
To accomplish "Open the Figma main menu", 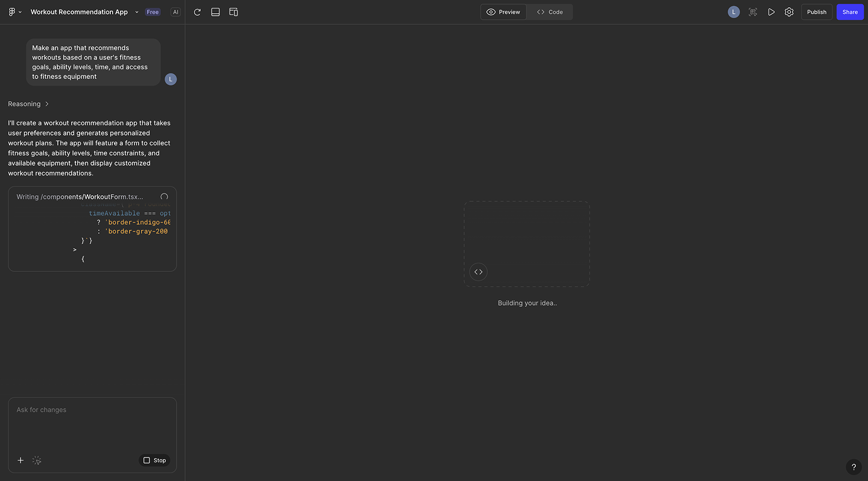I will pyautogui.click(x=14, y=11).
